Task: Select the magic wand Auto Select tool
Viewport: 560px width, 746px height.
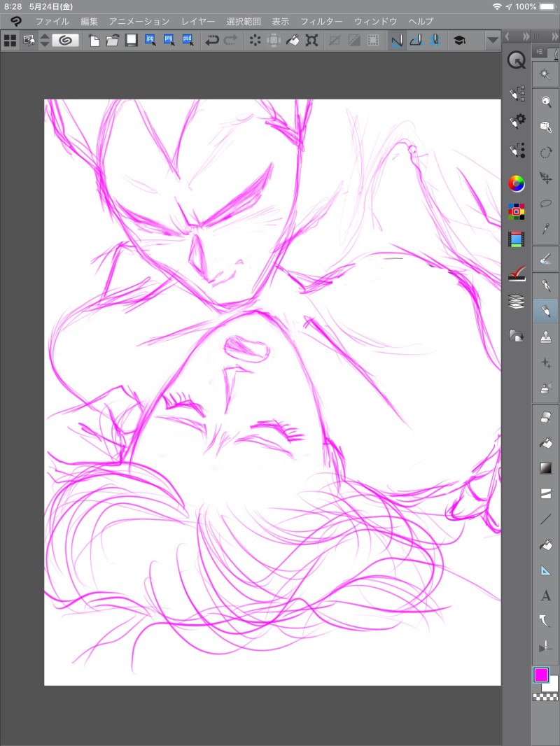Action: (545, 75)
